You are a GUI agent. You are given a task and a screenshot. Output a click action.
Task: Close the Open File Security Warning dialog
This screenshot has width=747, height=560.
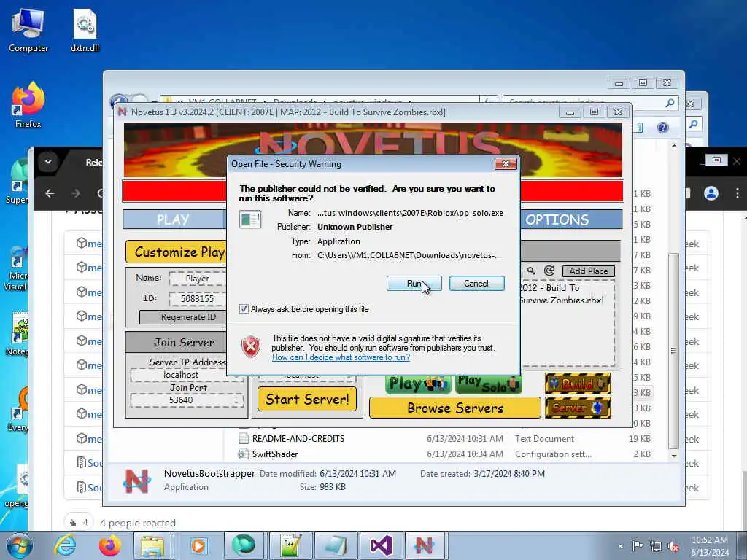pyautogui.click(x=506, y=164)
